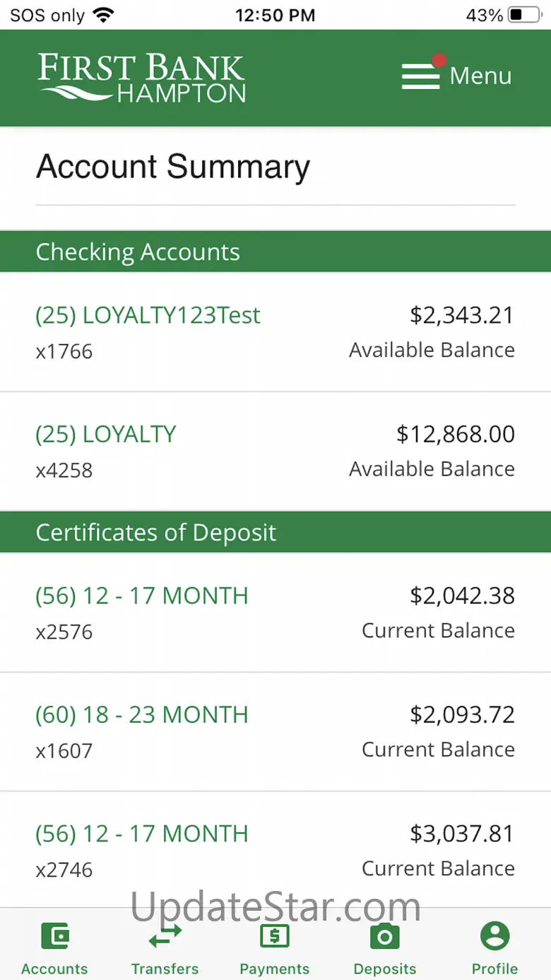The image size is (551, 980).
Task: Select the $2,343.21 available balance
Action: pos(462,315)
